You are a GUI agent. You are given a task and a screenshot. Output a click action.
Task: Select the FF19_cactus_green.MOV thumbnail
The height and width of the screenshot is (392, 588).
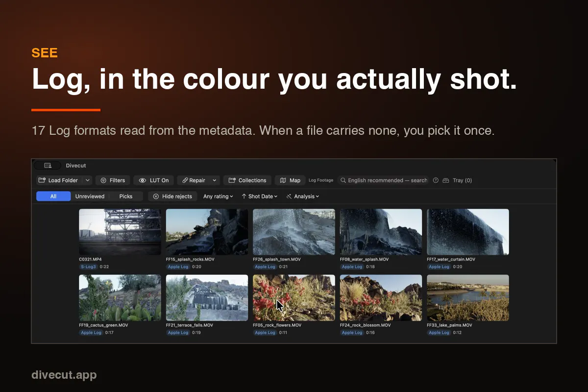click(120, 297)
